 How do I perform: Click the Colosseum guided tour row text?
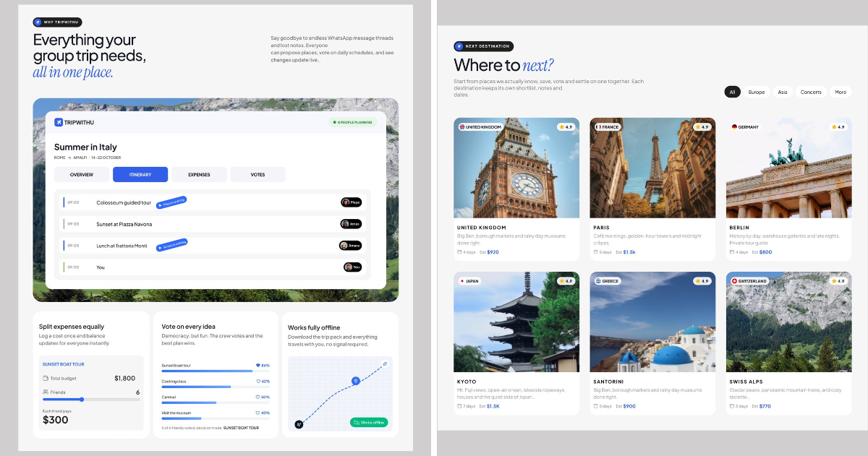pyautogui.click(x=124, y=202)
